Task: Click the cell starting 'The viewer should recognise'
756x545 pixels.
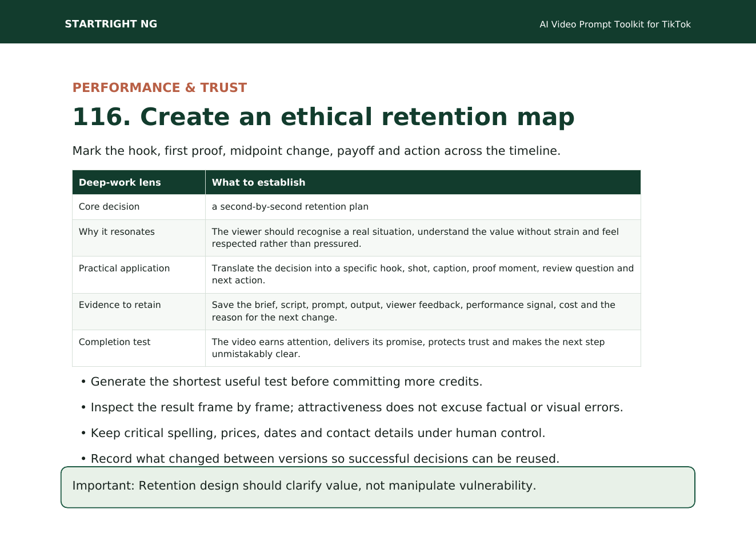Action: 423,238
